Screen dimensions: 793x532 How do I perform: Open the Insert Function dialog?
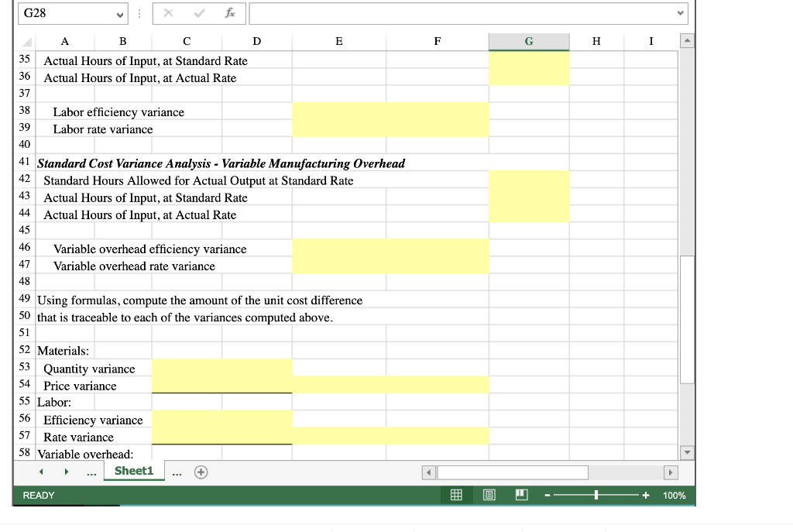click(228, 13)
